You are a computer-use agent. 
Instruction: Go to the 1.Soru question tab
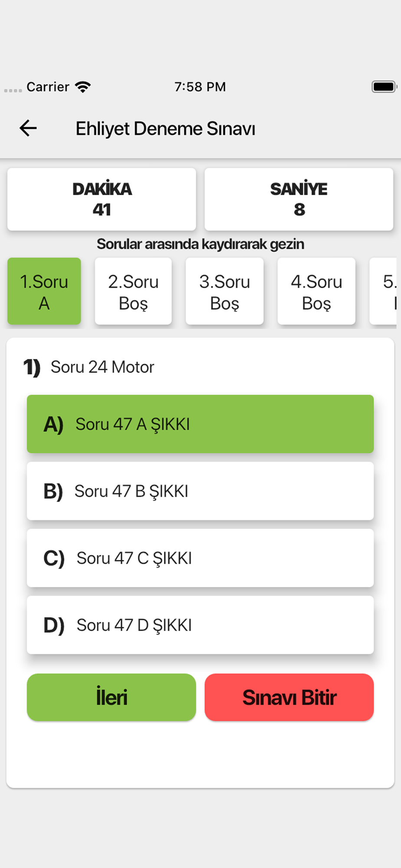click(44, 291)
